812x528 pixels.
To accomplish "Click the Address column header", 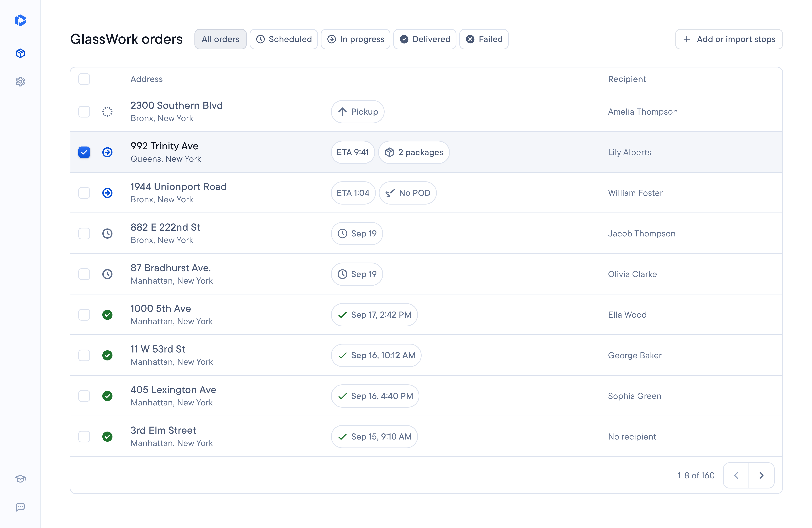I will 146,79.
